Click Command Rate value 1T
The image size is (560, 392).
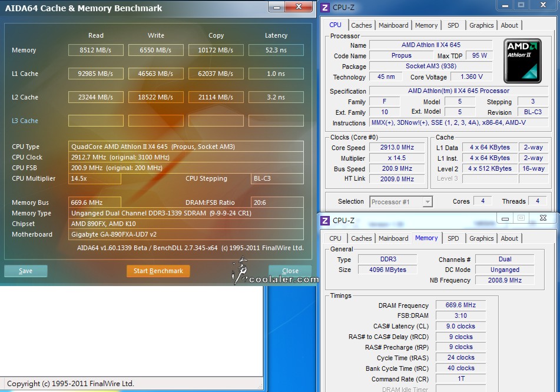[x=460, y=379]
